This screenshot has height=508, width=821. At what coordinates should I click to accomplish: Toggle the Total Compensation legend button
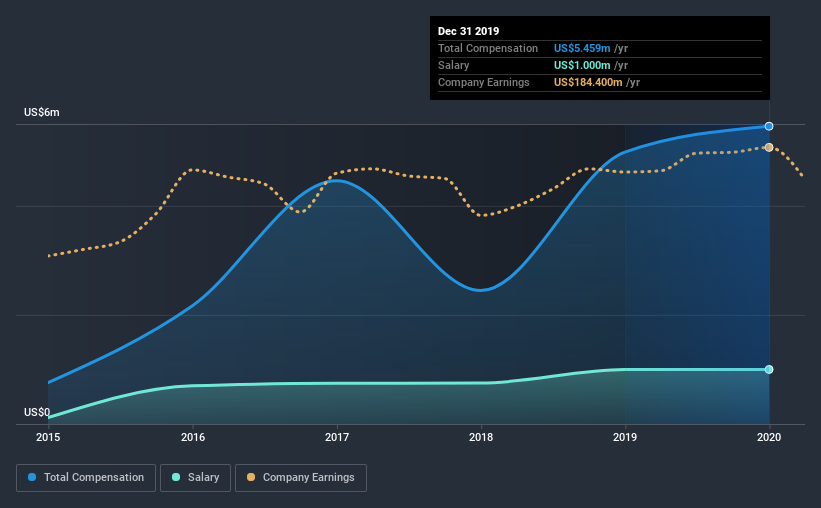86,478
